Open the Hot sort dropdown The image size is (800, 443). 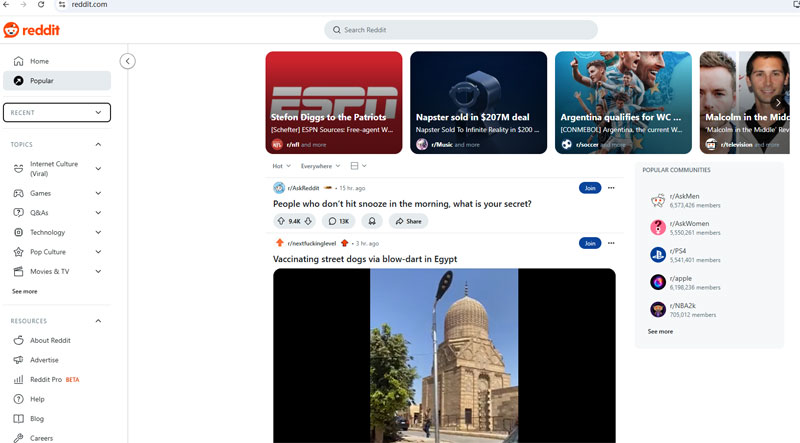click(281, 166)
